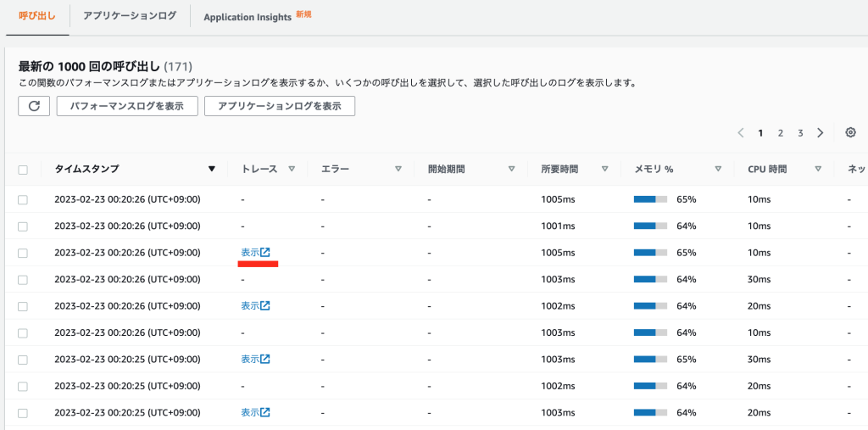Check the 00:20:26 row with 1002ms duration
This screenshot has height=430, width=868.
point(23,306)
